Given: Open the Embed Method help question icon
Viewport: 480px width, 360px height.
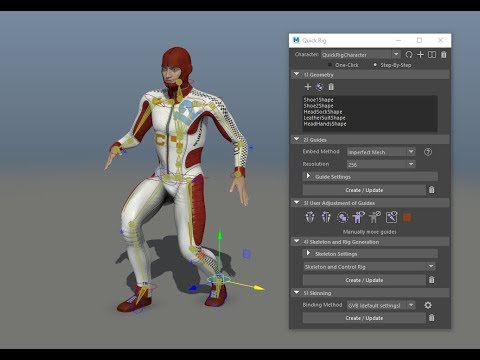Looking at the screenshot, I should 428,152.
